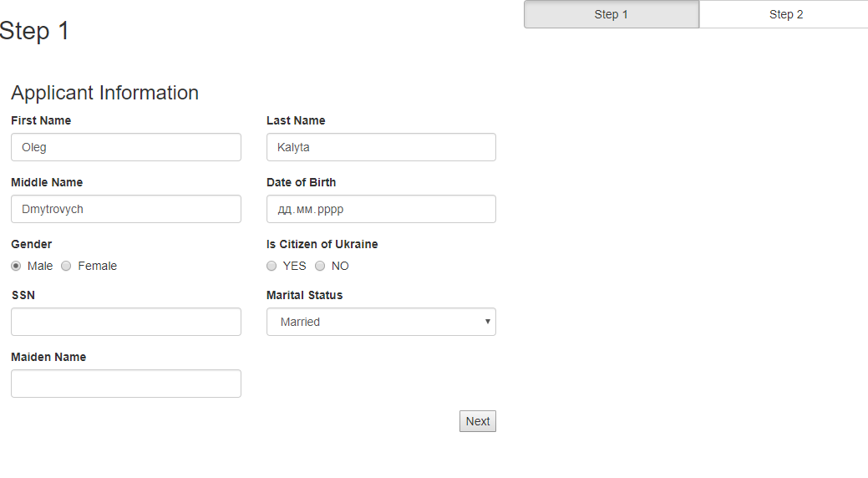Pick NO for Citizen of Ukraine
This screenshot has height=478, width=868.
pyautogui.click(x=320, y=266)
